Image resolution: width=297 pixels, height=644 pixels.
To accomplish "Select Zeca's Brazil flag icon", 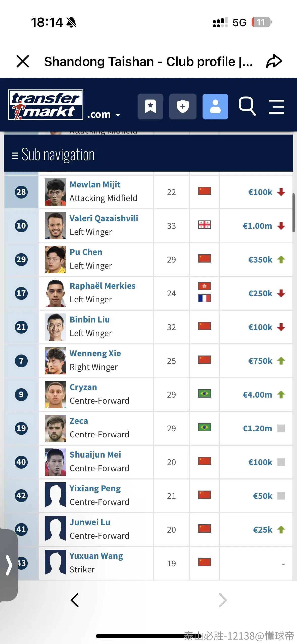I will [x=204, y=427].
